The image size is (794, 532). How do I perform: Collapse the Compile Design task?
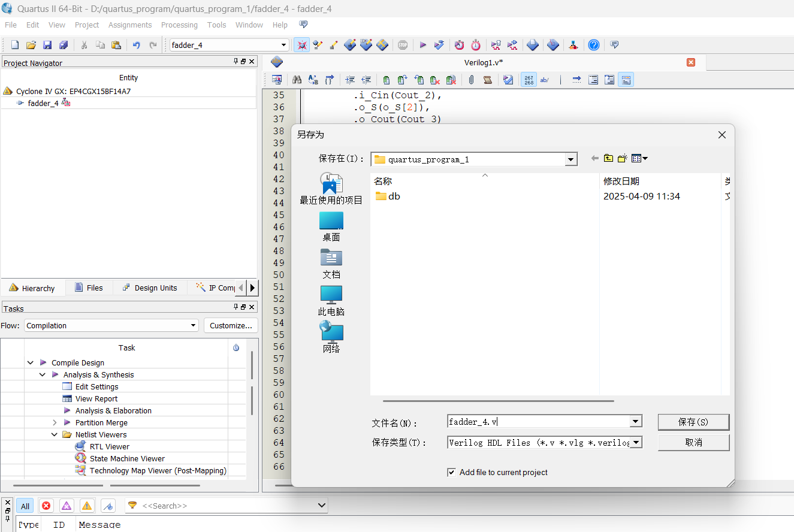click(x=31, y=362)
